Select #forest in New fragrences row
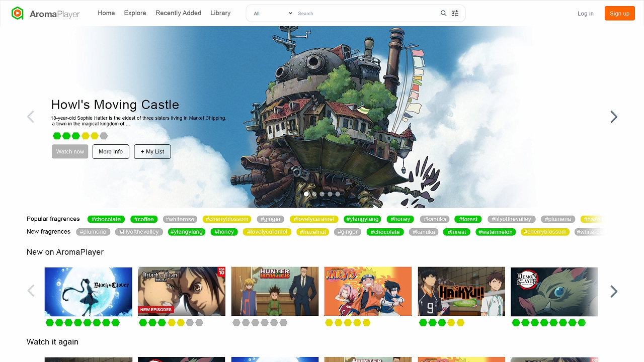This screenshot has height=362, width=644. 457,232
